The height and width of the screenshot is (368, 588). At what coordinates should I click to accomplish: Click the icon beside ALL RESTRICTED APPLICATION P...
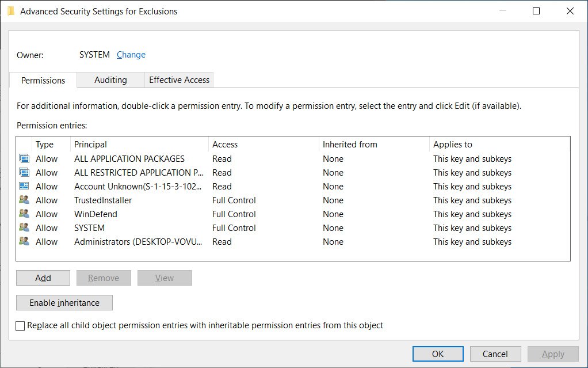(23, 172)
